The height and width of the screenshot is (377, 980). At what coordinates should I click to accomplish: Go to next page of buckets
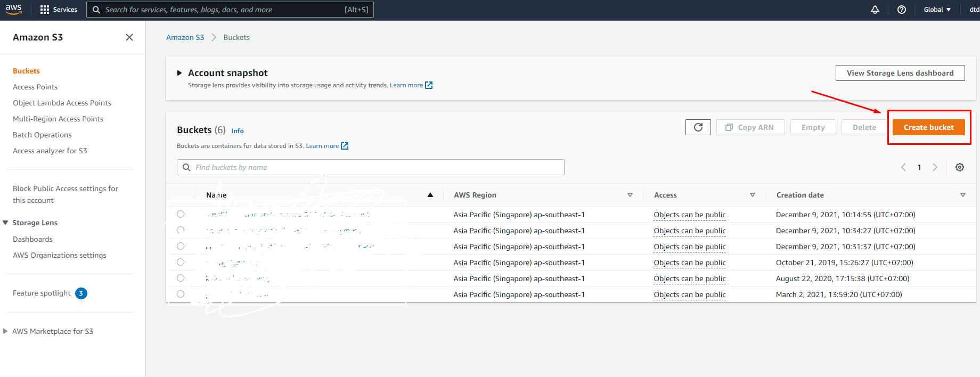tap(935, 167)
